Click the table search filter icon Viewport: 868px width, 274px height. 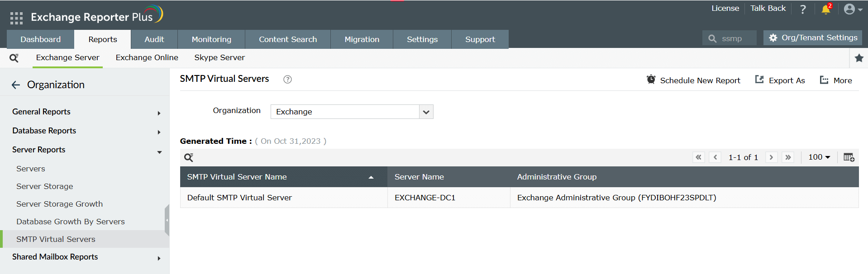[189, 157]
